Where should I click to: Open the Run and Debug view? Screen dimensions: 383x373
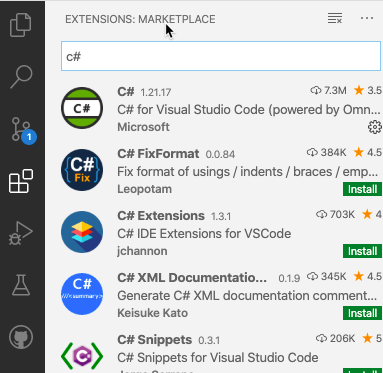(21, 233)
